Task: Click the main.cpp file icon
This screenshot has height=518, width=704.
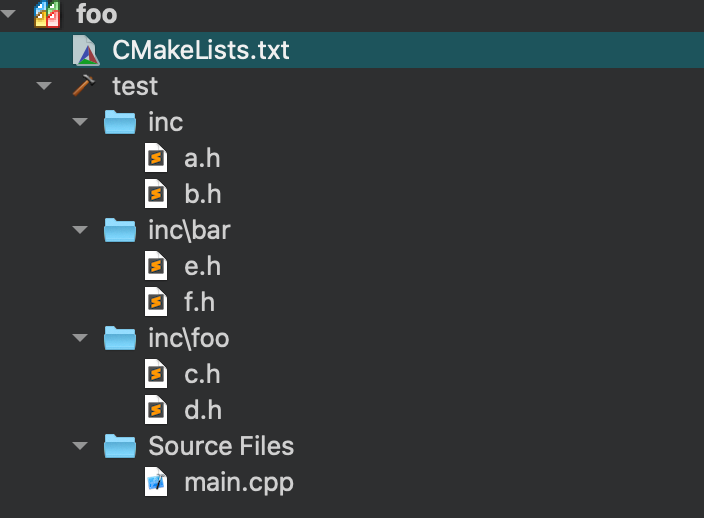Action: tap(155, 482)
